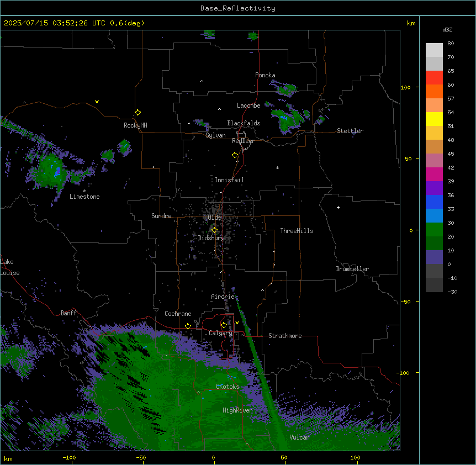Click the Calgary city label
The image size is (476, 465).
click(x=220, y=333)
